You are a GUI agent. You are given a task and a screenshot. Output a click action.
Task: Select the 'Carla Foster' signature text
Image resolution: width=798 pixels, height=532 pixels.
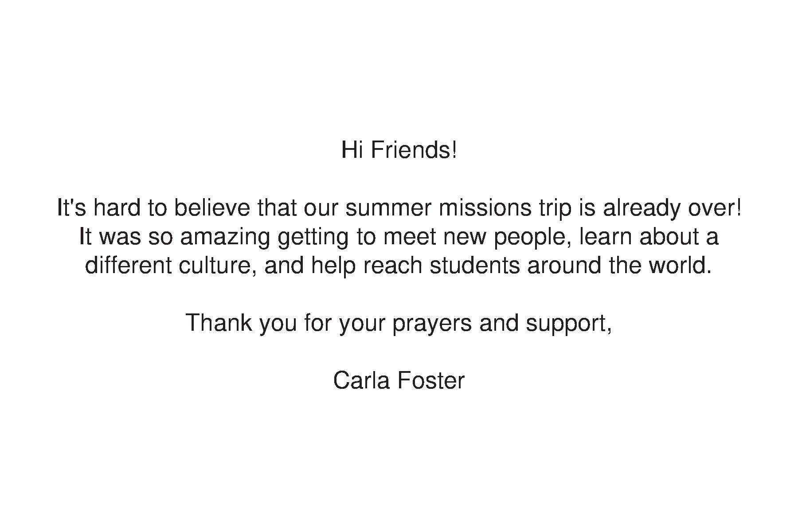pos(399,380)
